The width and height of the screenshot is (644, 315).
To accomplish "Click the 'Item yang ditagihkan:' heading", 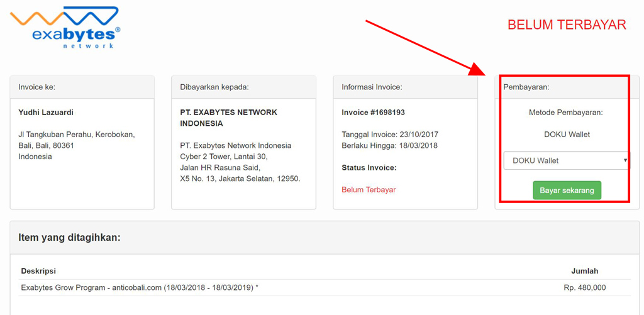I will click(x=69, y=238).
